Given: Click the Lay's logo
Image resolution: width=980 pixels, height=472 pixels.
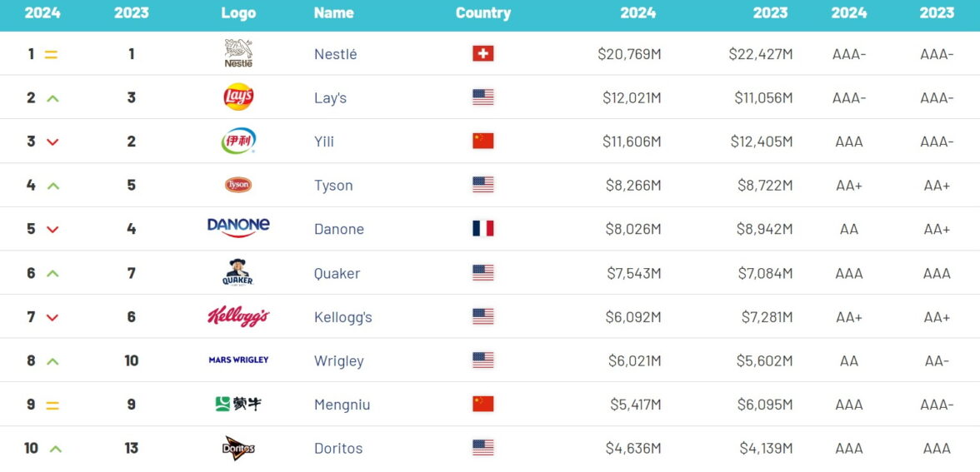Looking at the screenshot, I should click(x=238, y=97).
